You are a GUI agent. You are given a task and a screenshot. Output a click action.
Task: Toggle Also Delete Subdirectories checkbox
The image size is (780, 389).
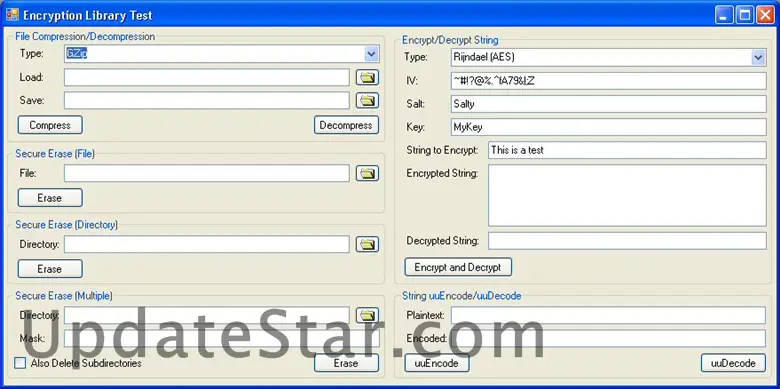(20, 363)
